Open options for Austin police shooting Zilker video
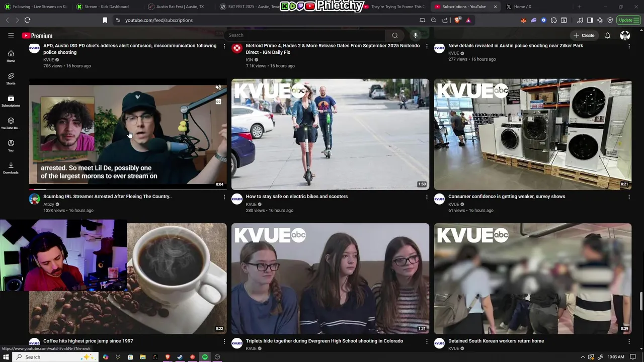The image size is (644, 362). 629,46
